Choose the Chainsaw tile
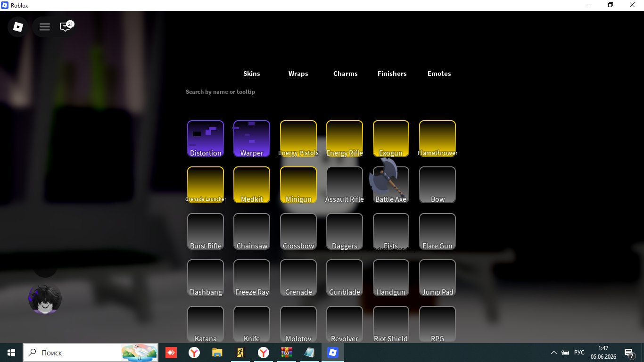The image size is (644, 362). [x=252, y=231]
